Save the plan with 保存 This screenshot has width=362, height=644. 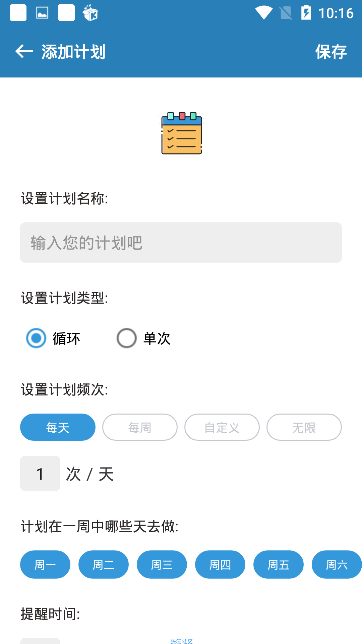point(331,52)
